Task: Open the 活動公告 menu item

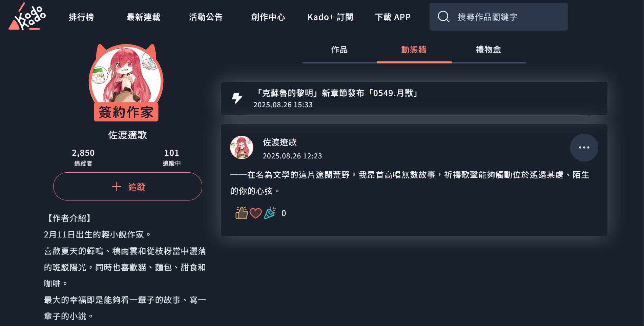Action: click(206, 17)
